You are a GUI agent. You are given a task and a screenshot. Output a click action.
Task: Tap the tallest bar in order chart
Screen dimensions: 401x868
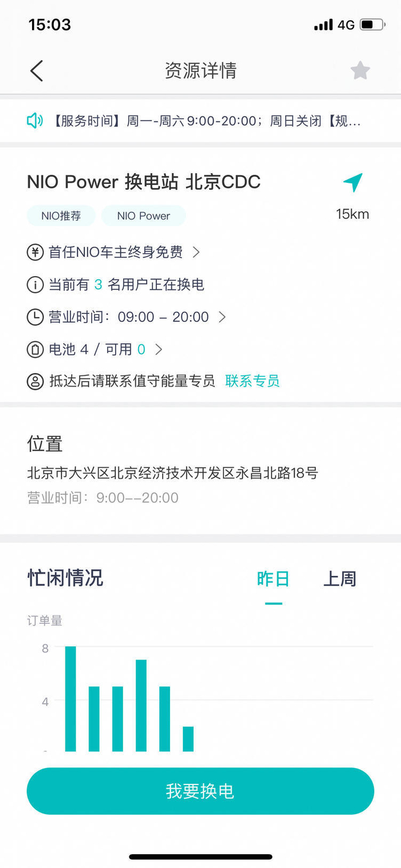pos(70,698)
